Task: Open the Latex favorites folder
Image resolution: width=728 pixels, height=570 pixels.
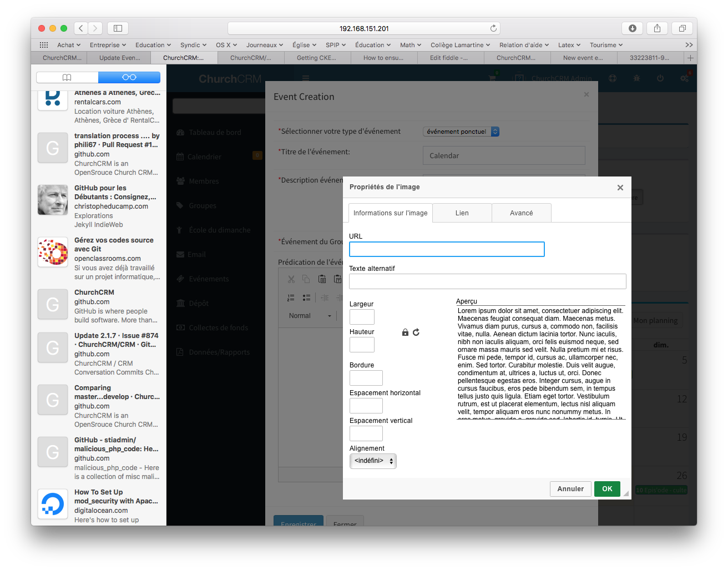Action: (569, 45)
